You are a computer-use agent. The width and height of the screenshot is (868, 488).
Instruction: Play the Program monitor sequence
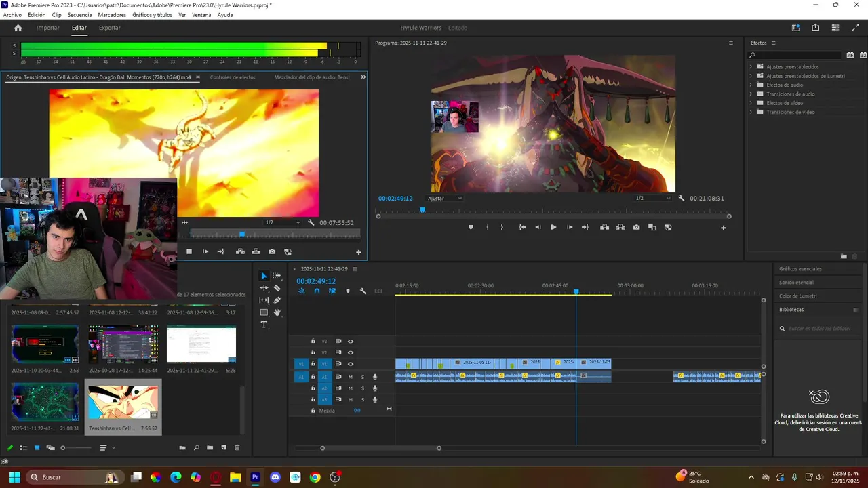[553, 228]
